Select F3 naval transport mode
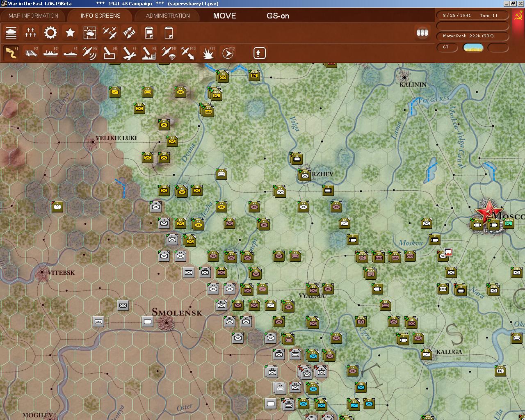The width and height of the screenshot is (525, 420). pyautogui.click(x=50, y=53)
